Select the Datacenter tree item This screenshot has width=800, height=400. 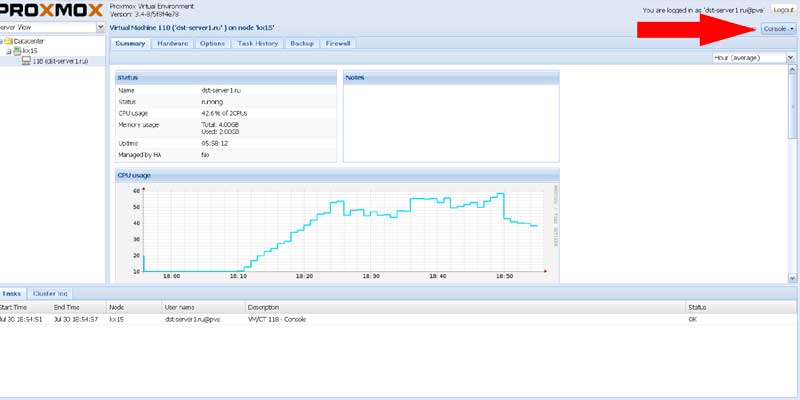(29, 41)
